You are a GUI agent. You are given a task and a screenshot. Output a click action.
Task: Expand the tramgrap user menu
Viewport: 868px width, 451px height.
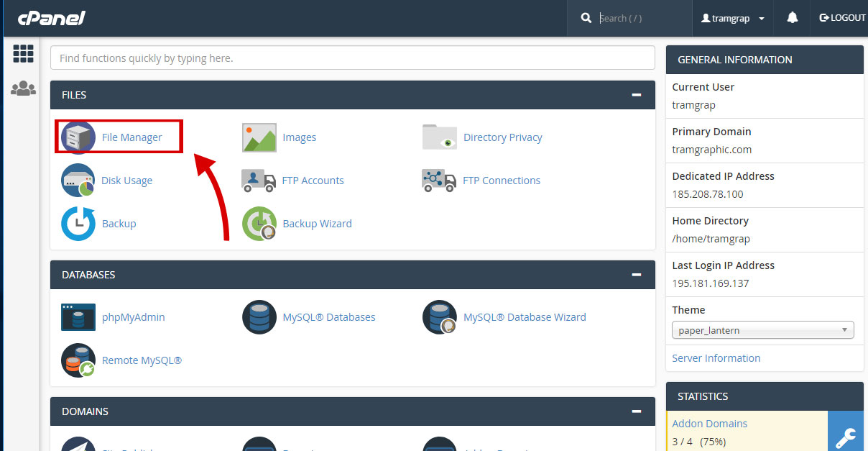[x=733, y=18]
